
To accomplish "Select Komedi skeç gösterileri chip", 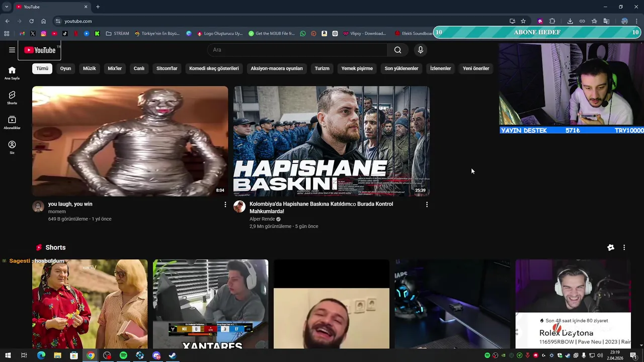I will coord(214,68).
